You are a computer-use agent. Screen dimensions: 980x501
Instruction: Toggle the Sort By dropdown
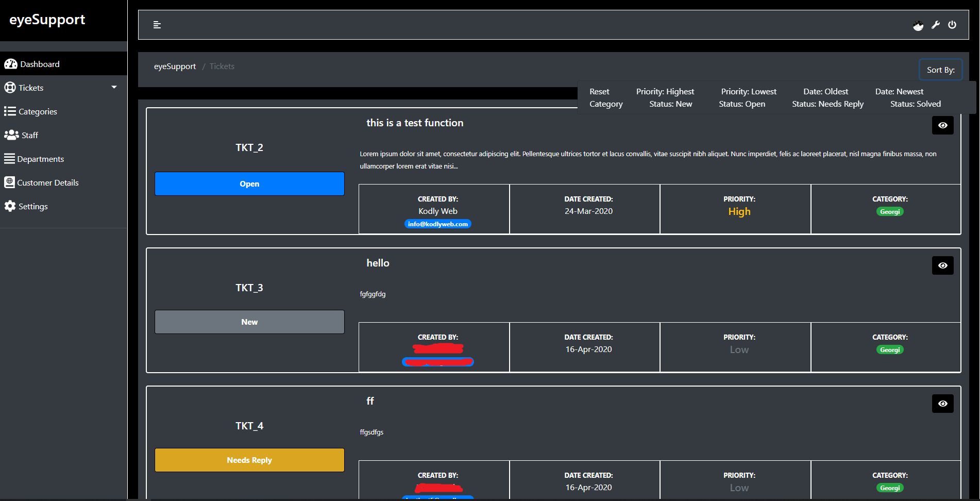click(x=940, y=70)
